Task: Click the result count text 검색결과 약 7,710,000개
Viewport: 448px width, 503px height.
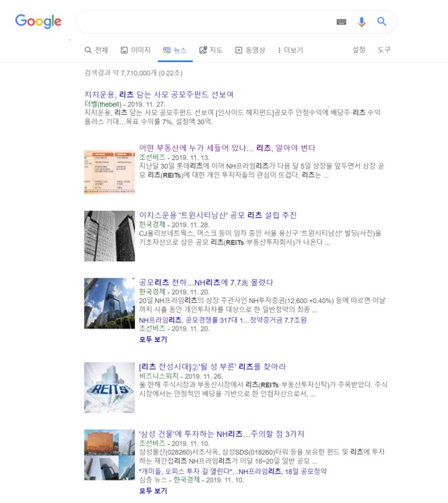Action: point(133,73)
